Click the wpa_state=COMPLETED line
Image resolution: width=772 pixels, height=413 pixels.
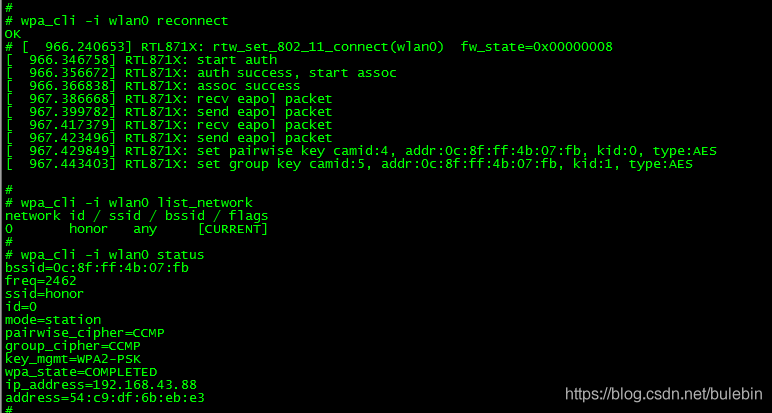(81, 372)
